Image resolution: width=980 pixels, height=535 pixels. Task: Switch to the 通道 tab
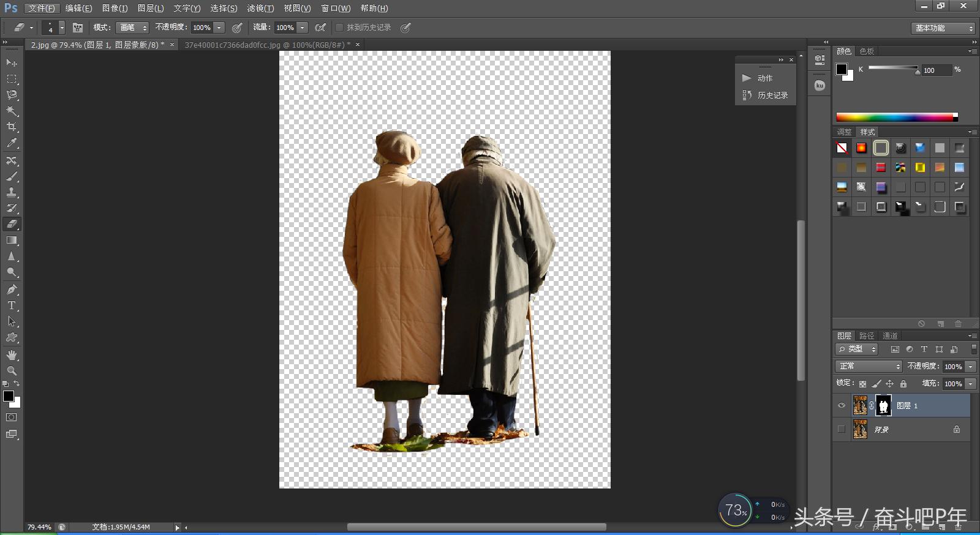pos(890,335)
